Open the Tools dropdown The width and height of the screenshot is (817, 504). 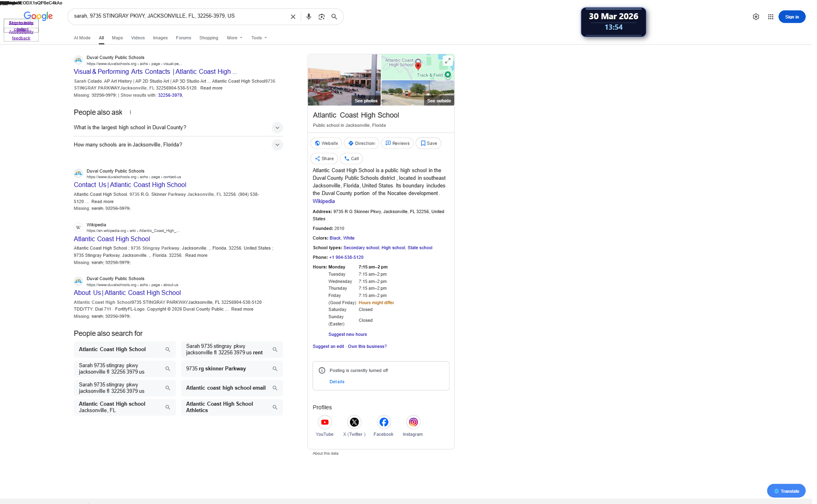pyautogui.click(x=259, y=38)
